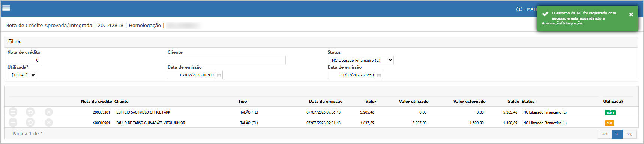Select client EDIFICIO SAO PAULO OFFICE PARK
The height and width of the screenshot is (144, 644).
click(x=143, y=112)
